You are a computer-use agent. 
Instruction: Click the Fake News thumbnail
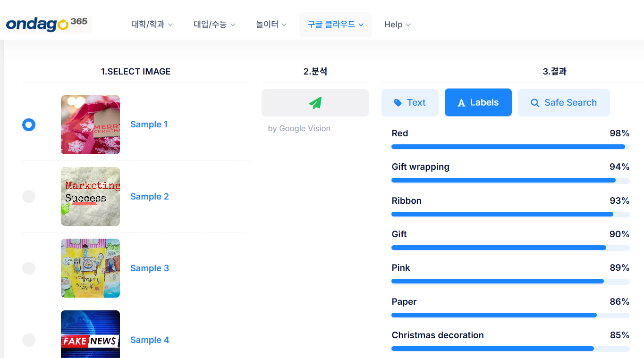pyautogui.click(x=90, y=334)
